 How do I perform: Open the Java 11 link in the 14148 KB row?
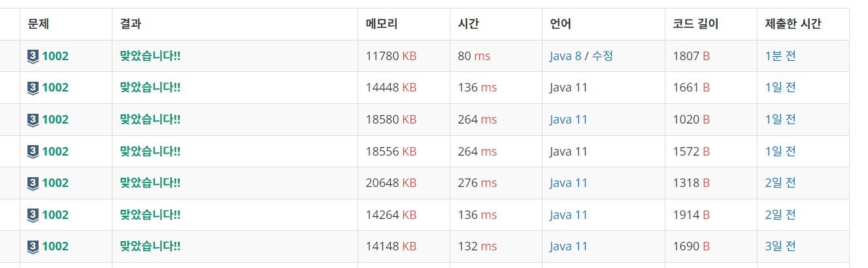click(x=569, y=246)
